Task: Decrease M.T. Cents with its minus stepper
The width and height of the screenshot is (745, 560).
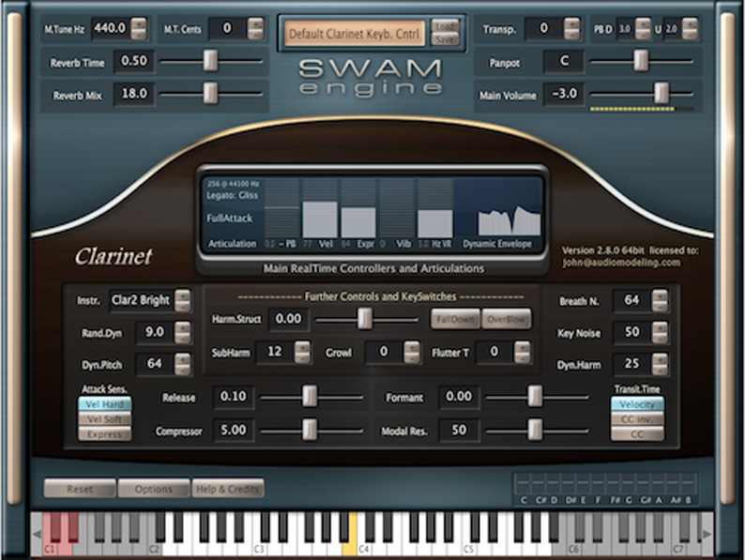Action: click(x=255, y=35)
